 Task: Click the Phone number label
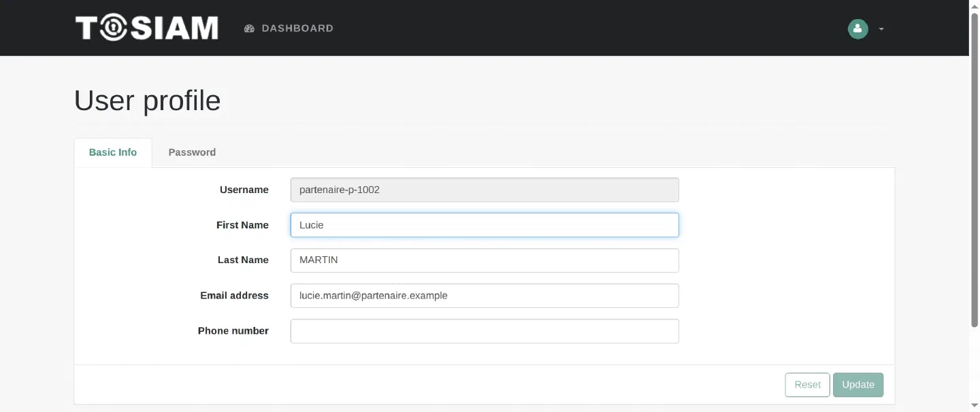pyautogui.click(x=233, y=331)
